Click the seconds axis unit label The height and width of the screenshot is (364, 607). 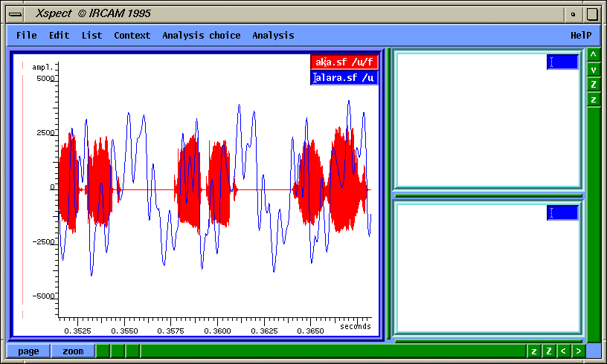[x=356, y=327]
